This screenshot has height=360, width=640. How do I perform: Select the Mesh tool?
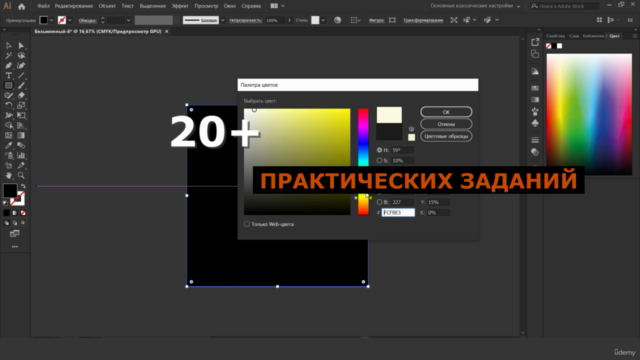point(9,136)
